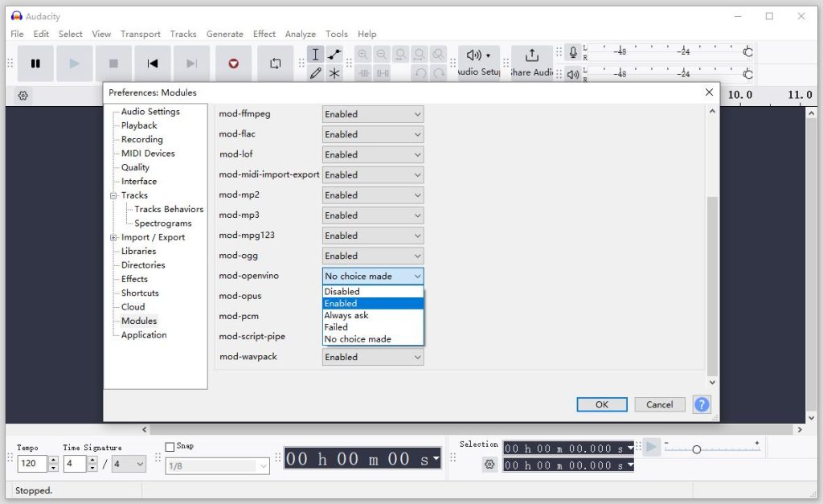Click the Pause transport button
The height and width of the screenshot is (504, 823).
point(35,64)
